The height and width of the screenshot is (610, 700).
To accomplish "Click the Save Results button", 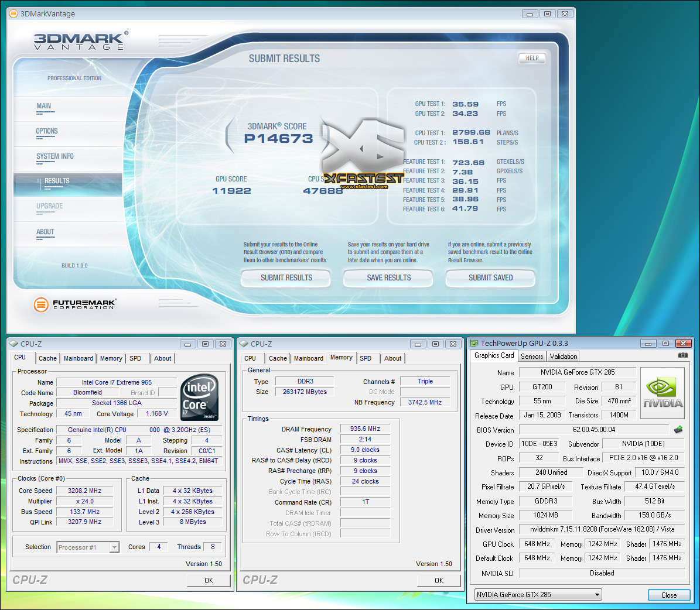I will pos(388,277).
